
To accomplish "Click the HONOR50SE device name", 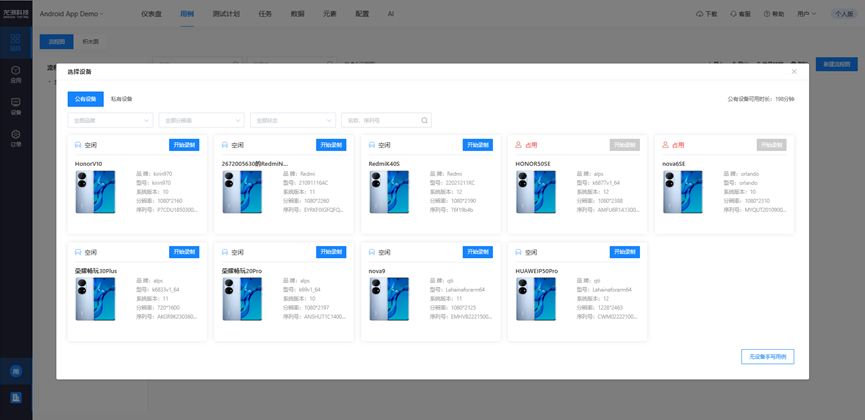I will click(x=533, y=163).
